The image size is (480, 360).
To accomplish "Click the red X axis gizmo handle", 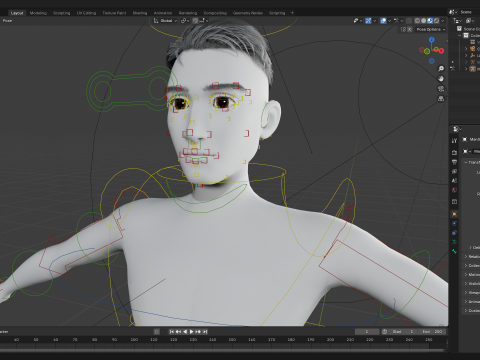I will pos(441,51).
